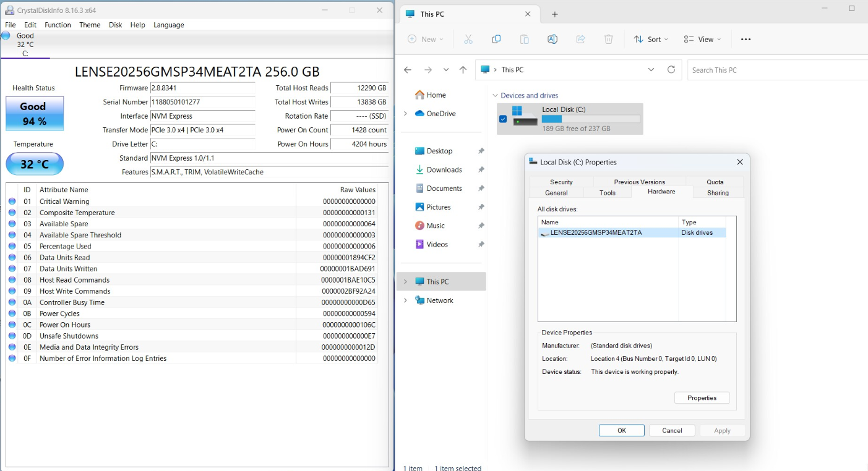The image size is (868, 471).
Task: Click the Share icon in Explorer toolbar
Action: pos(580,39)
